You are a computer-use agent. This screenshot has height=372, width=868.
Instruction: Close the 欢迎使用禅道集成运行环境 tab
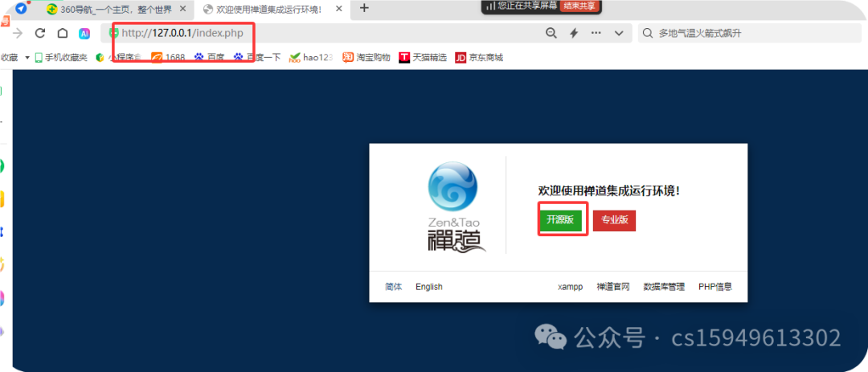tap(339, 9)
